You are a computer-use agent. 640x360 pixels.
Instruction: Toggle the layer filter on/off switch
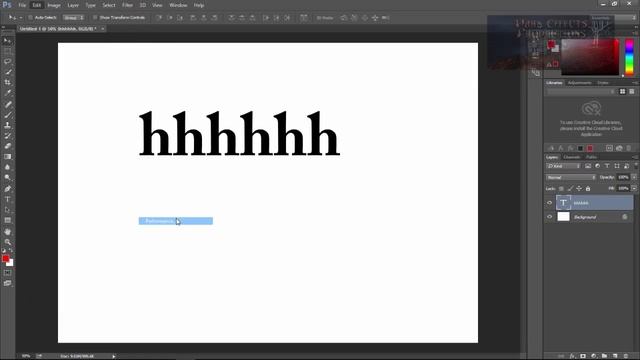tap(636, 165)
